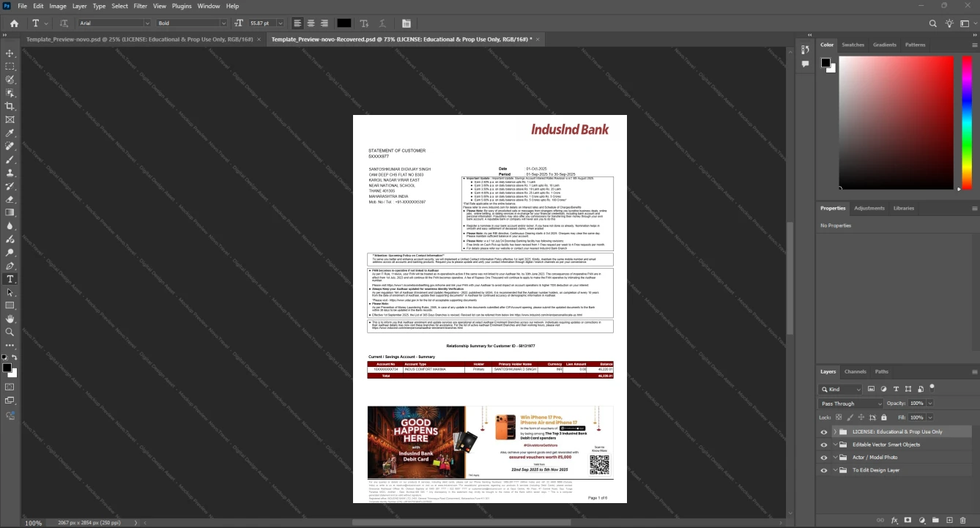Hide the To Edit Design Layer group
Screen dimensions: 980x528
823,470
